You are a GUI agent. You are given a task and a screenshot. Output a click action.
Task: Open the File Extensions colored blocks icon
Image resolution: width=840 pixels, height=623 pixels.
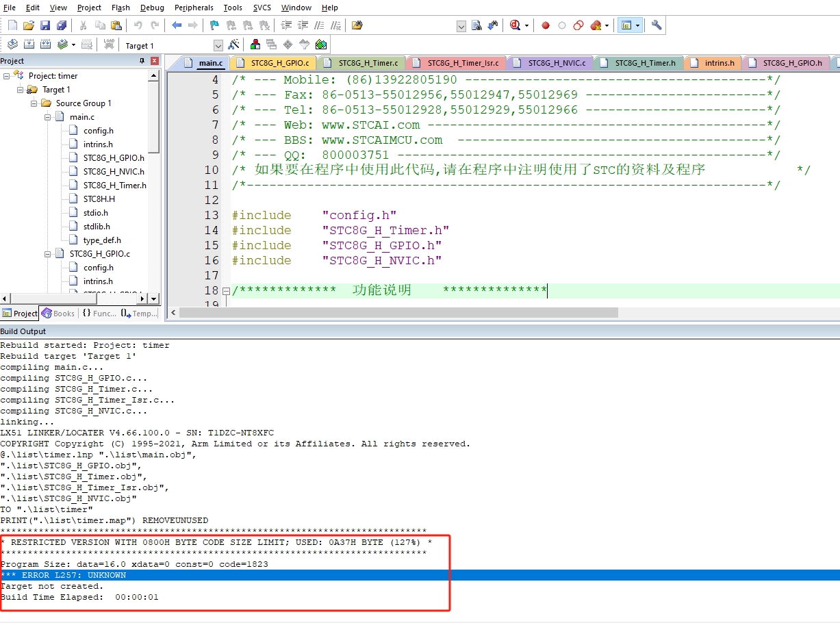click(255, 44)
